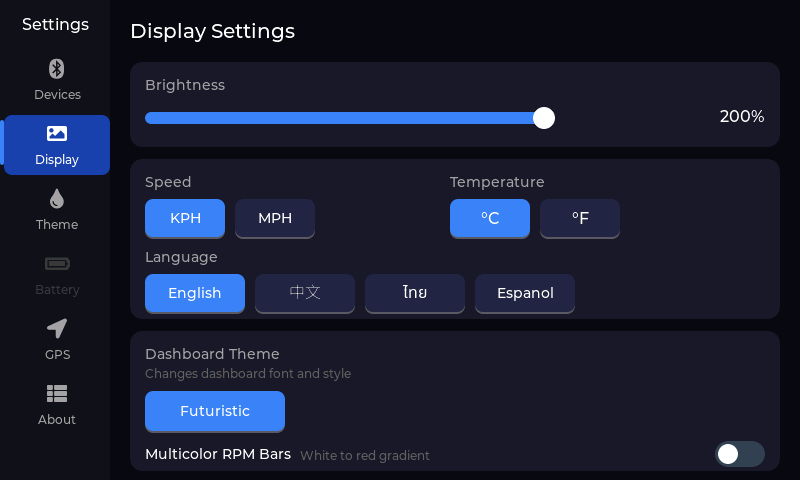Click the Bluetooth Devices icon
800x480 pixels.
pyautogui.click(x=57, y=69)
